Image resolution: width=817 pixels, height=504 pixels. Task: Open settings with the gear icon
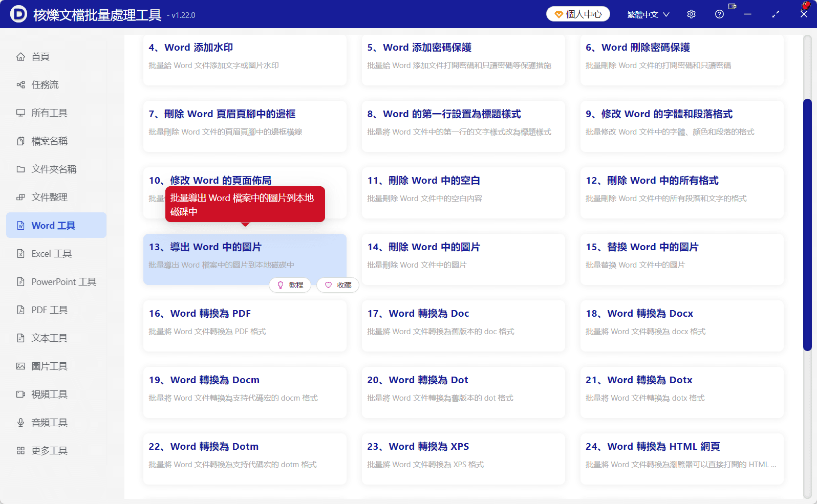coord(691,14)
